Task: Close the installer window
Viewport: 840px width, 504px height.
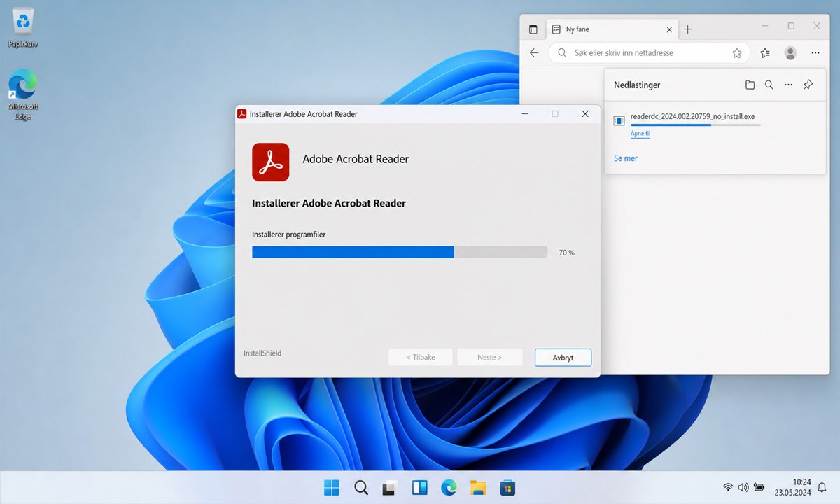Action: tap(585, 113)
